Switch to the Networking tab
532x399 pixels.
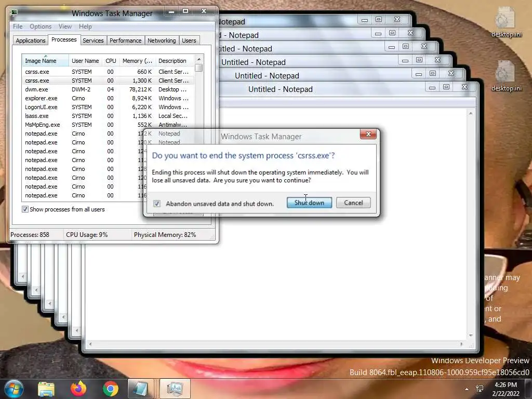pyautogui.click(x=162, y=41)
